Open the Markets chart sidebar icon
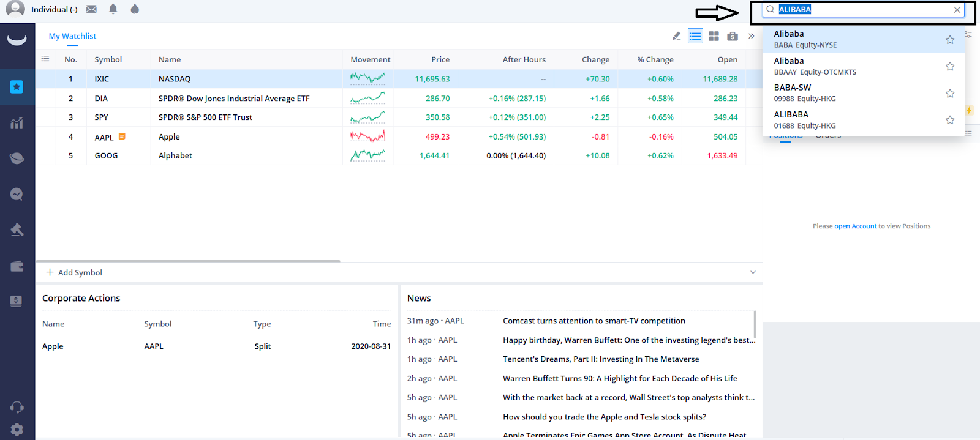The image size is (980, 440). tap(17, 123)
